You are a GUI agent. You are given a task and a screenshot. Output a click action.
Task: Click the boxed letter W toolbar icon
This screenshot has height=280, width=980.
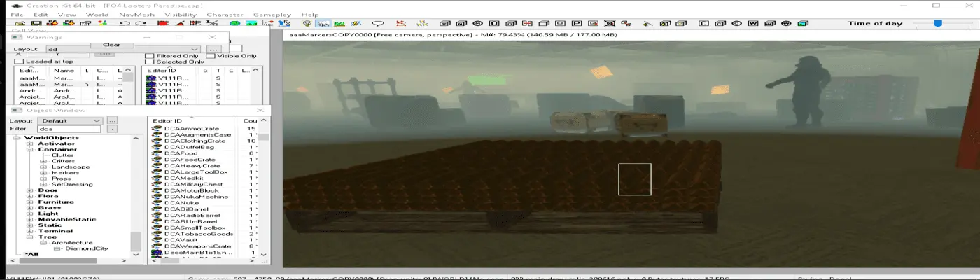coord(753,23)
